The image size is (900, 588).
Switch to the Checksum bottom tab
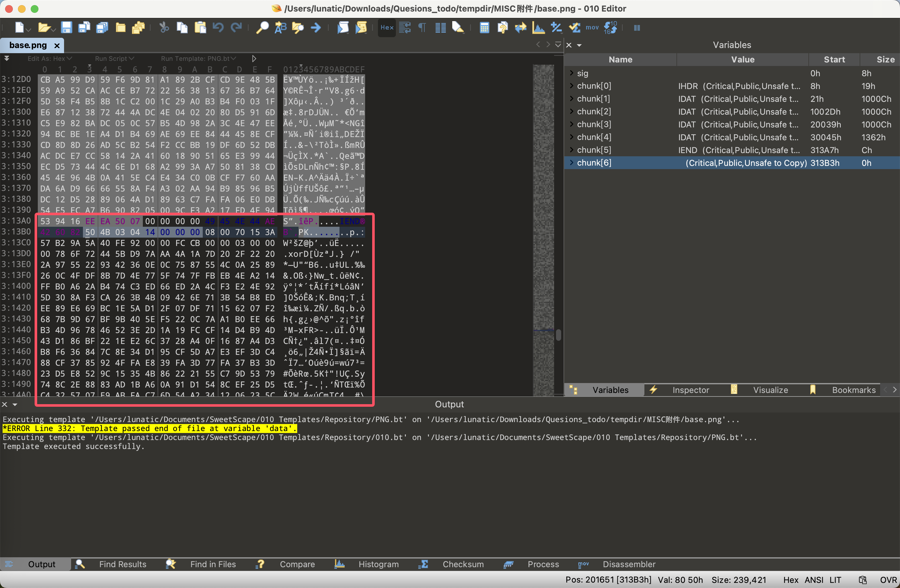pyautogui.click(x=463, y=564)
